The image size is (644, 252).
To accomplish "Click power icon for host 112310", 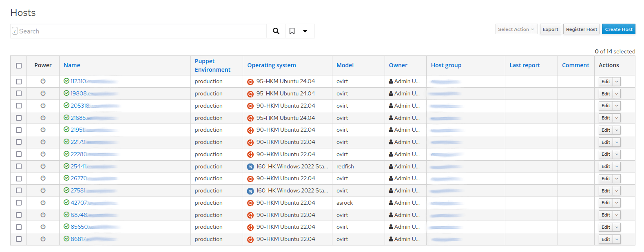I will [43, 81].
